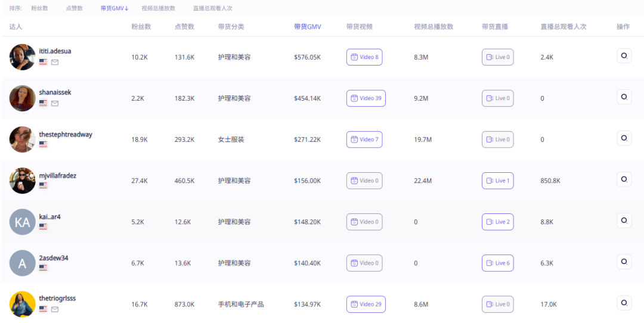Sort by 视频总播放数 option
The height and width of the screenshot is (323, 644).
(158, 8)
